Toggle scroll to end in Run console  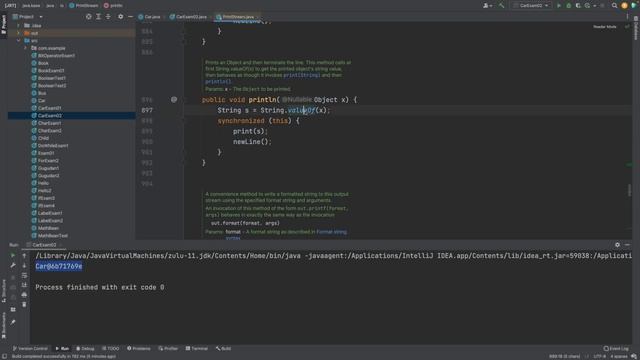(x=24, y=285)
